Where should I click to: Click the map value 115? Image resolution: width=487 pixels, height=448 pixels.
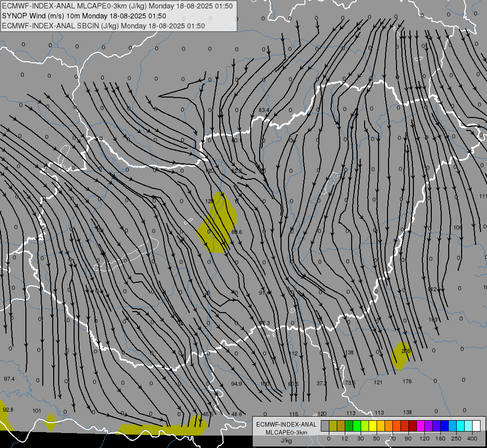click(294, 414)
